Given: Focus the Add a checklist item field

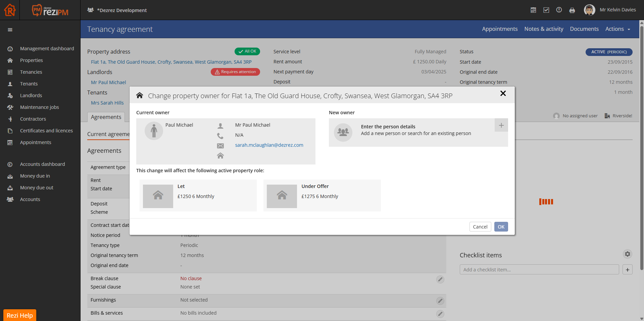Looking at the screenshot, I should click(x=539, y=270).
